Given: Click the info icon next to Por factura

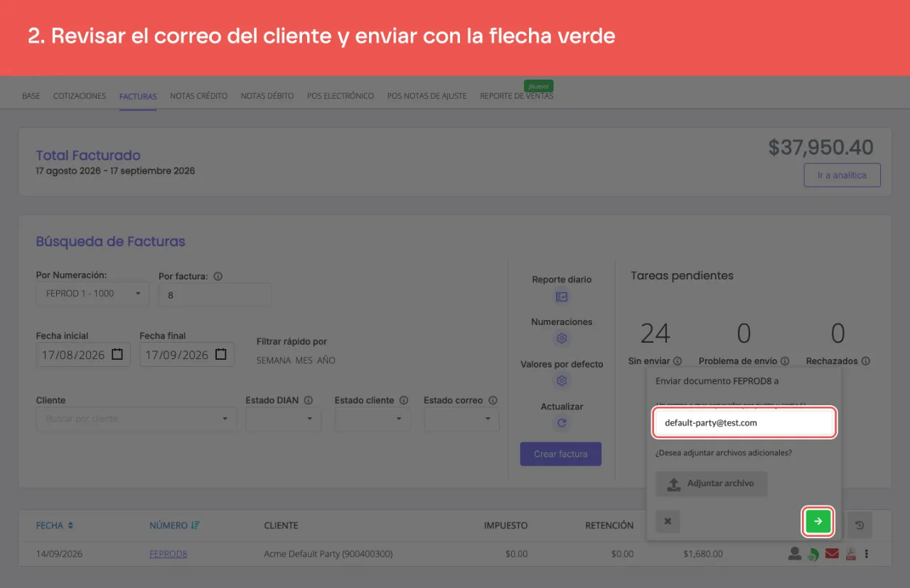Looking at the screenshot, I should [x=218, y=277].
